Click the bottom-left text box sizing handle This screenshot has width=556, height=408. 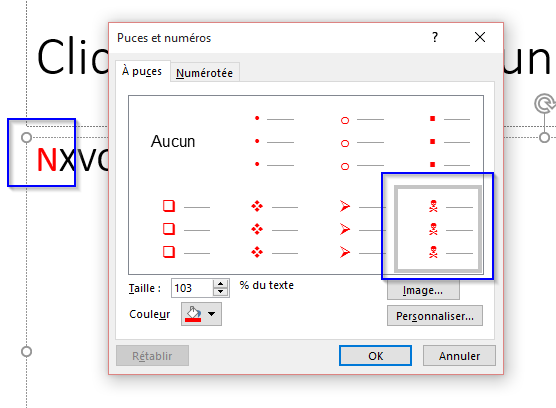27,352
